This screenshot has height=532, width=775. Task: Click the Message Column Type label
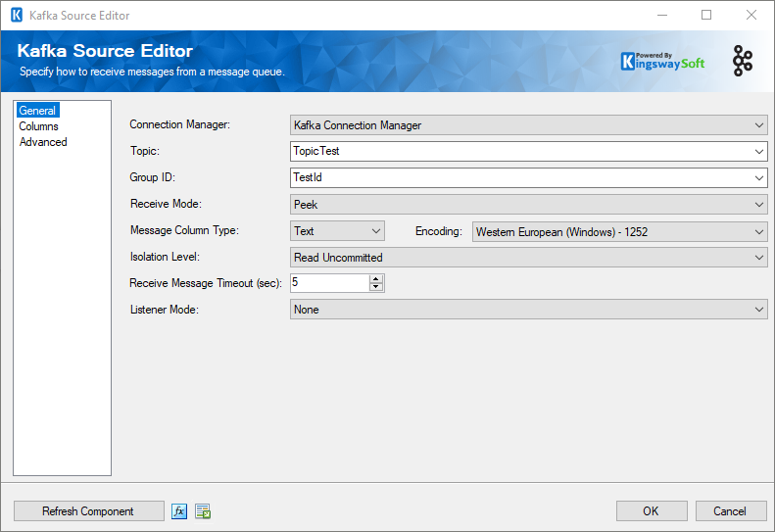[184, 230]
